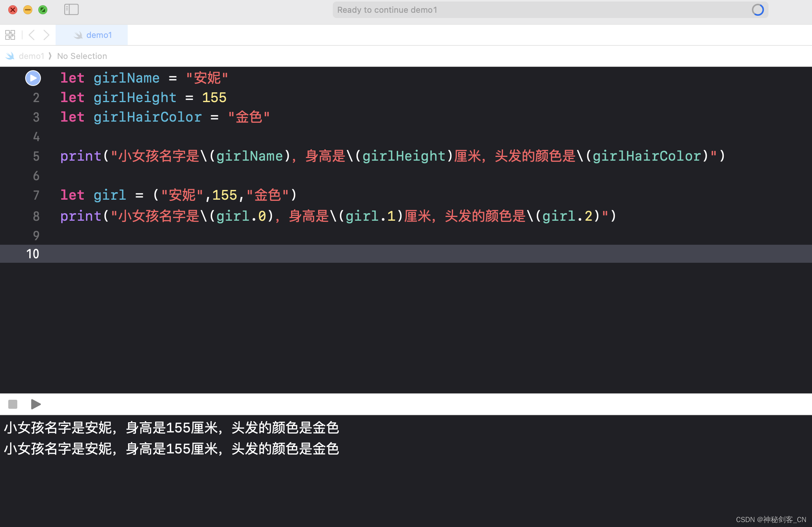The image size is (812, 527).
Task: Click demo1 in the jump bar
Action: tap(32, 56)
